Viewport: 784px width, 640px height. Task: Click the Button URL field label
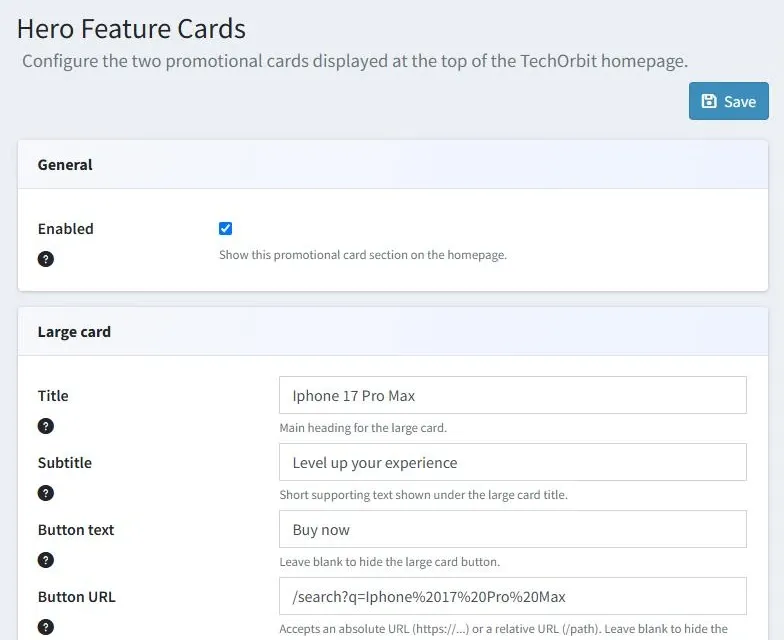coord(77,597)
